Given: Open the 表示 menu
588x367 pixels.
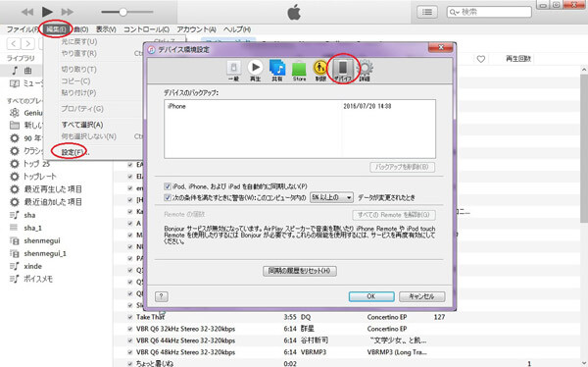Looking at the screenshot, I should point(106,29).
